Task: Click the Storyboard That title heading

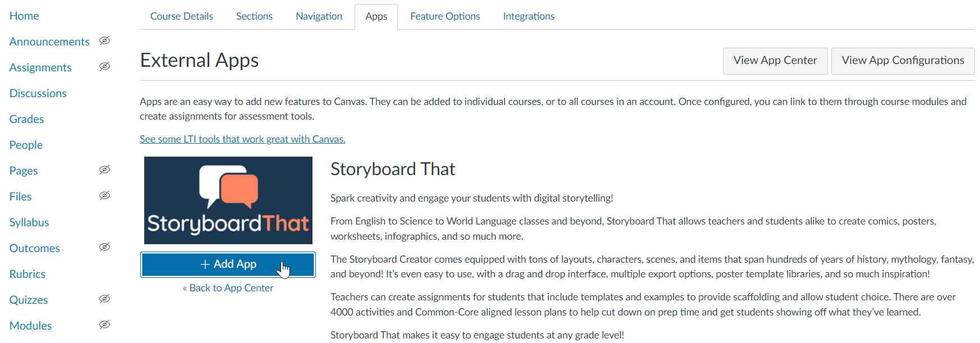Action: [x=393, y=169]
